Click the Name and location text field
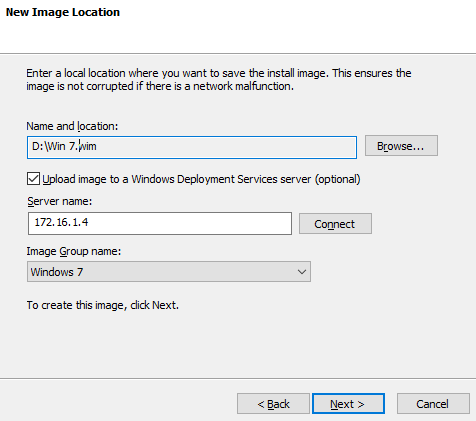476x421 pixels. pyautogui.click(x=192, y=147)
